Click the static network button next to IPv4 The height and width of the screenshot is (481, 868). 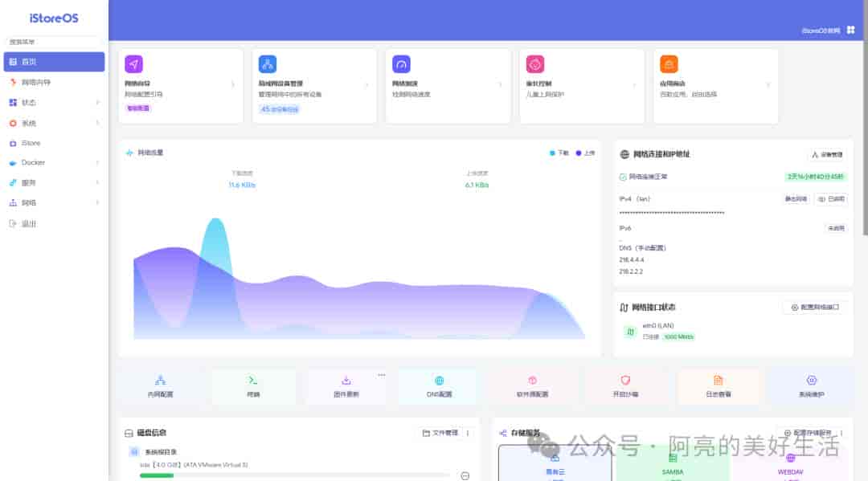796,199
